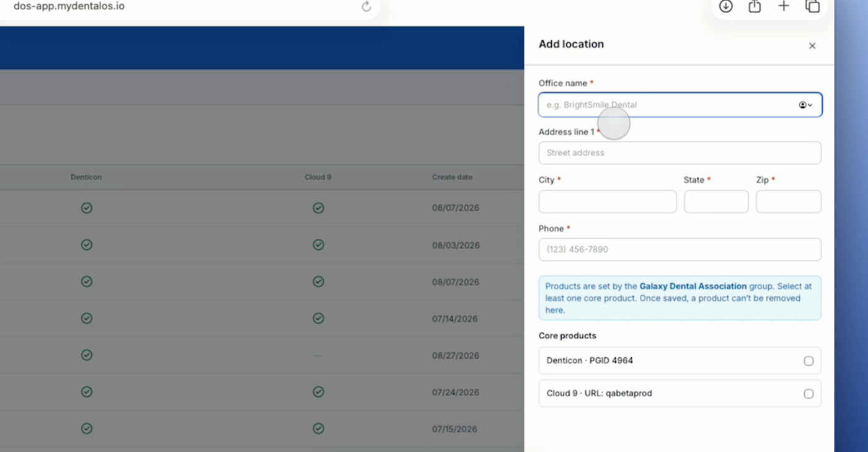Click Denticon check icon in 08/07/2026 first row
868x452 pixels.
coord(87,208)
